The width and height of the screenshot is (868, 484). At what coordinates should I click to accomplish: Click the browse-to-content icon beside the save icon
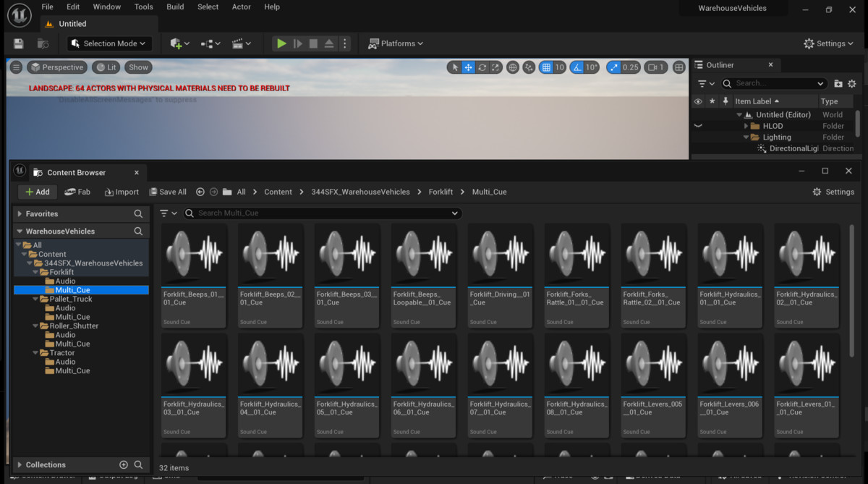43,43
